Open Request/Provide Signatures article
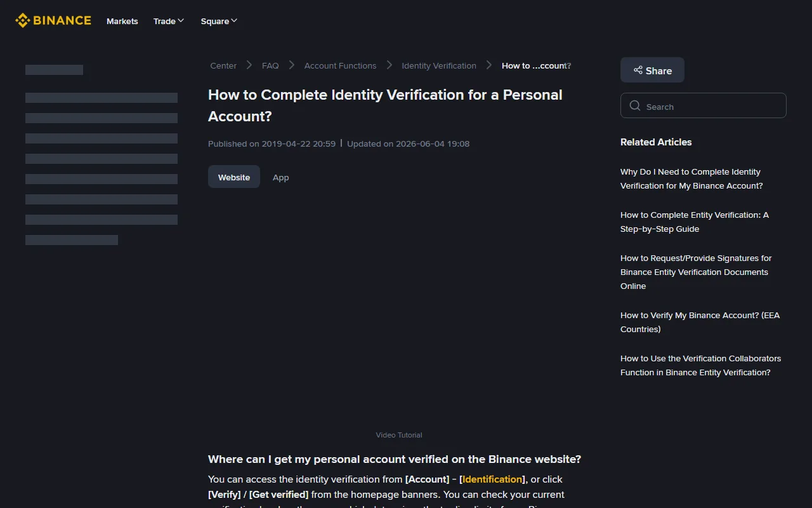812x508 pixels. click(x=696, y=272)
